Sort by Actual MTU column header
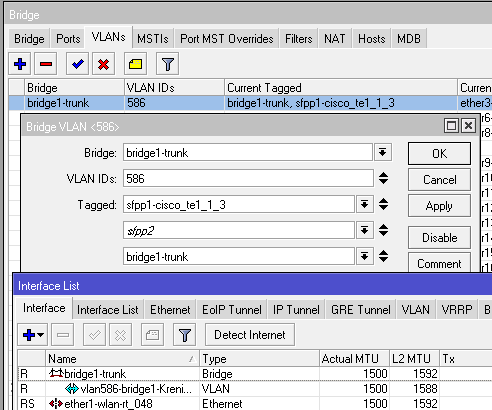Image resolution: width=492 pixels, height=410 pixels. click(x=354, y=359)
